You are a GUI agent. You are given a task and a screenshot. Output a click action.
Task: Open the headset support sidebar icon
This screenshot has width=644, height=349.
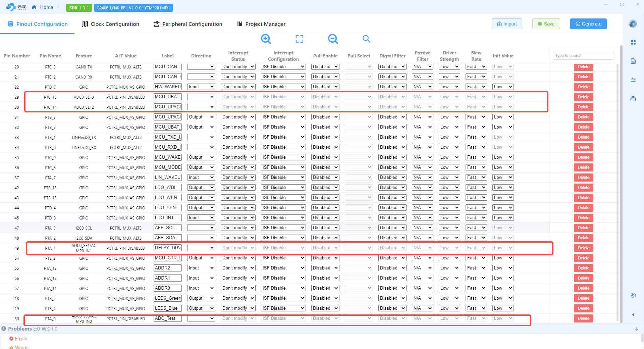tap(633, 99)
